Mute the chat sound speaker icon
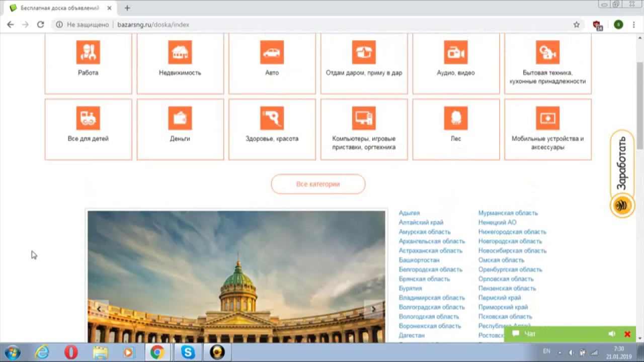 (612, 334)
